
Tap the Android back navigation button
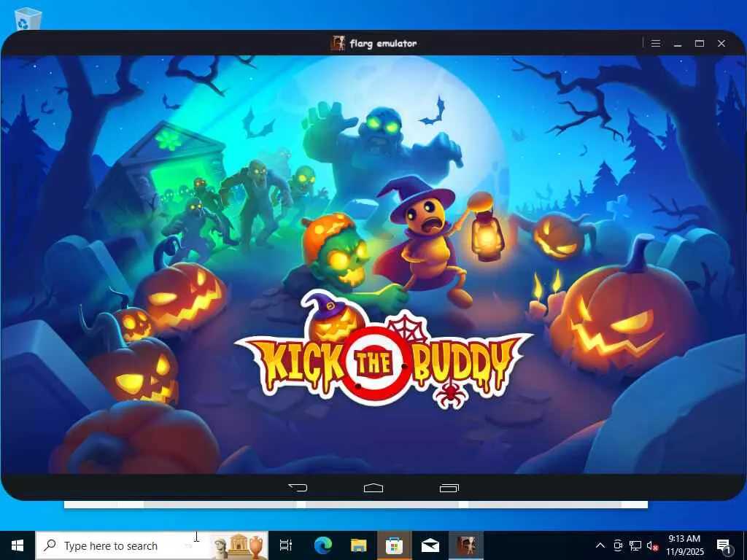(298, 488)
